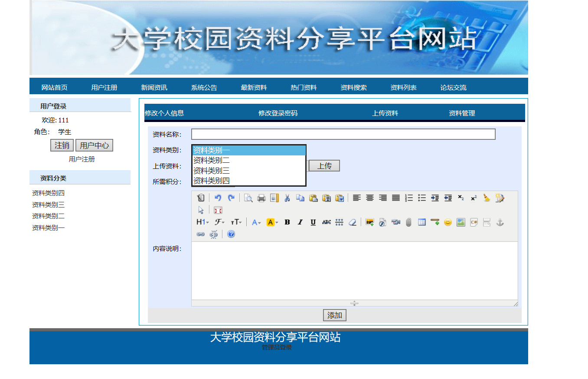Cut selection with the scissors icon
The width and height of the screenshot is (588, 379).
287,198
